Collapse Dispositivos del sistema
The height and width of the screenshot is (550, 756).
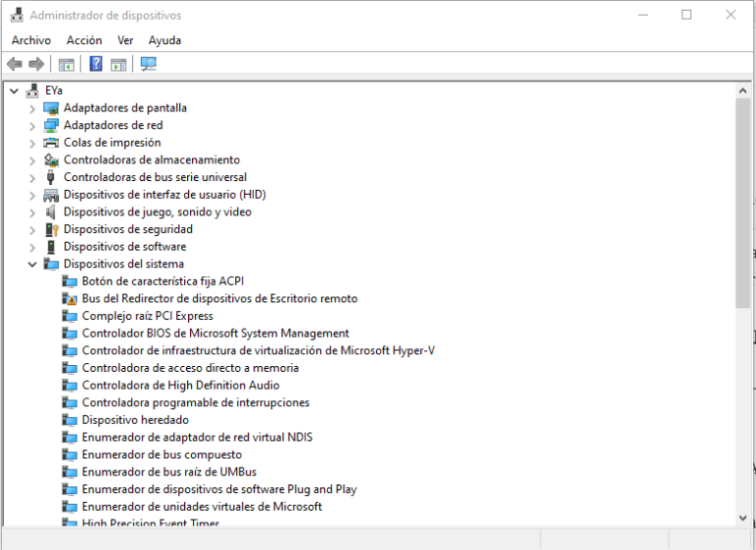point(32,264)
